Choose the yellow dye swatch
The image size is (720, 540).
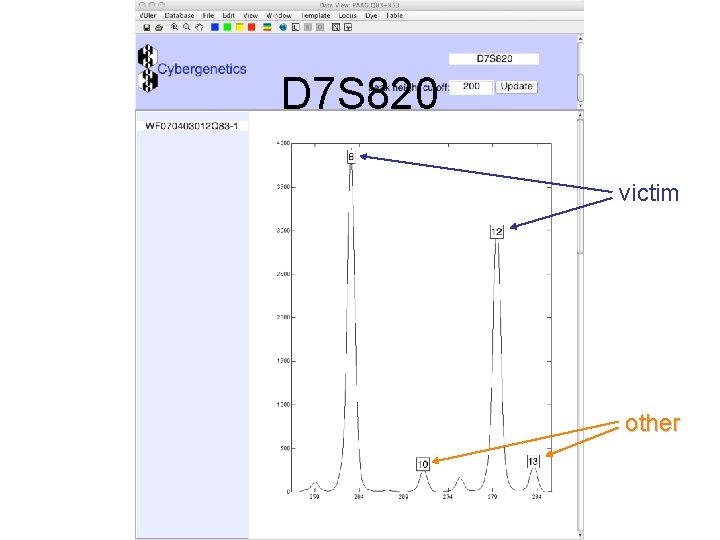coord(239,27)
